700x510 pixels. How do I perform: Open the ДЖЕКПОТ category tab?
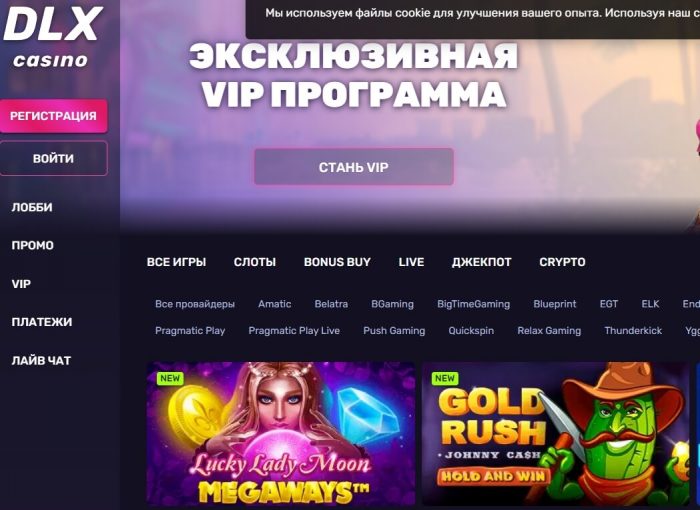click(x=482, y=262)
